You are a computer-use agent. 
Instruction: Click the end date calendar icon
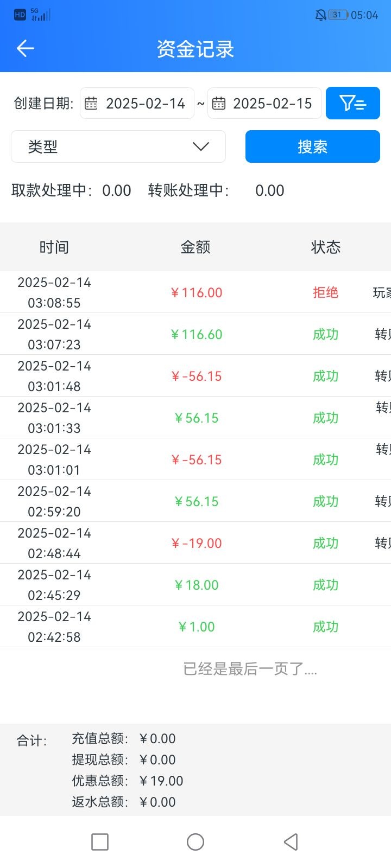(219, 103)
